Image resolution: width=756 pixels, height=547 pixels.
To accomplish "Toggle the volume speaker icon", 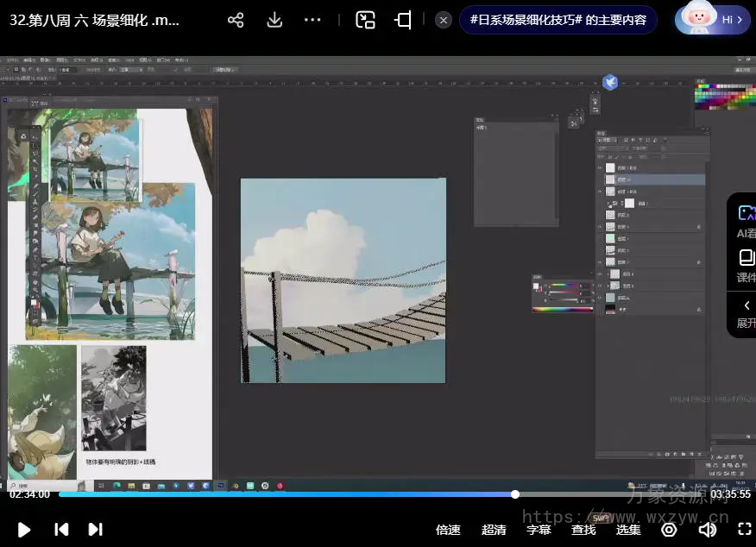I will pos(708,529).
